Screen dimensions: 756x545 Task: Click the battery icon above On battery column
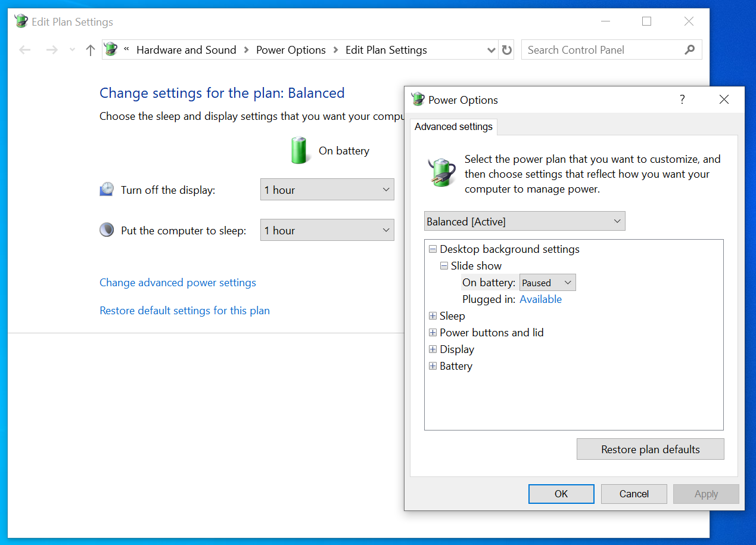(299, 150)
